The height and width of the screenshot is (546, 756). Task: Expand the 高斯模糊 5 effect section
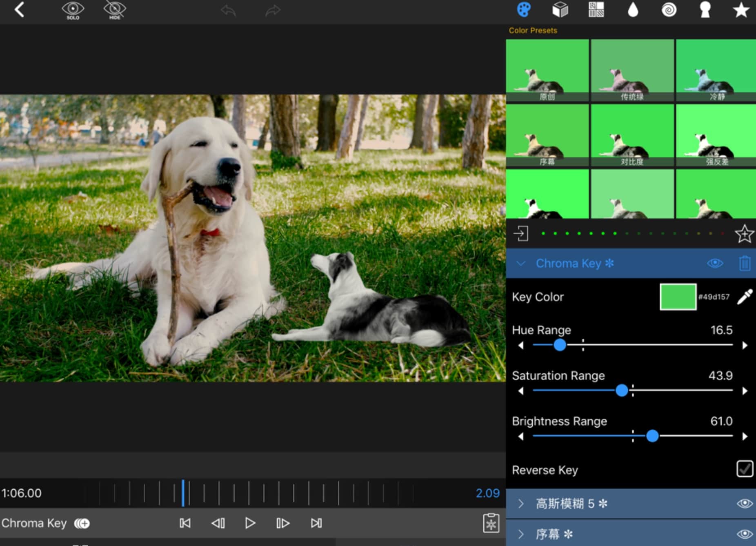coord(521,504)
